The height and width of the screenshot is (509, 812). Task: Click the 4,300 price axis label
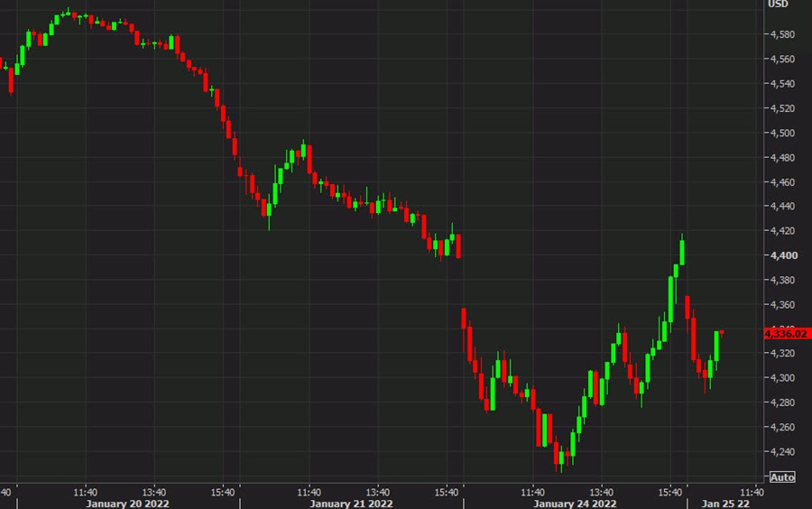tap(782, 378)
